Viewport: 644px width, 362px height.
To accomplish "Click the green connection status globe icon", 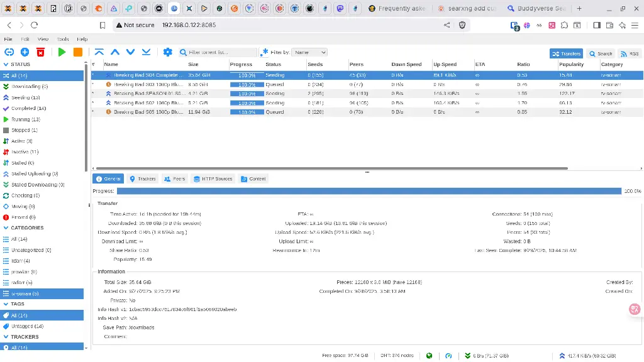I will pos(429,355).
